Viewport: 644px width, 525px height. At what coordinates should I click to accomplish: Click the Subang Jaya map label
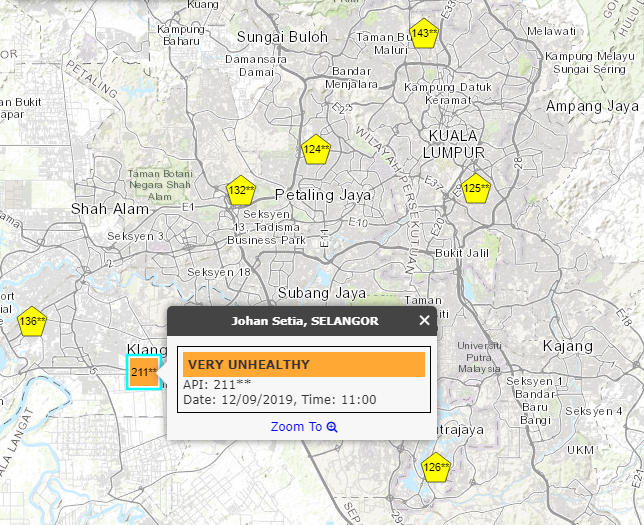322,293
